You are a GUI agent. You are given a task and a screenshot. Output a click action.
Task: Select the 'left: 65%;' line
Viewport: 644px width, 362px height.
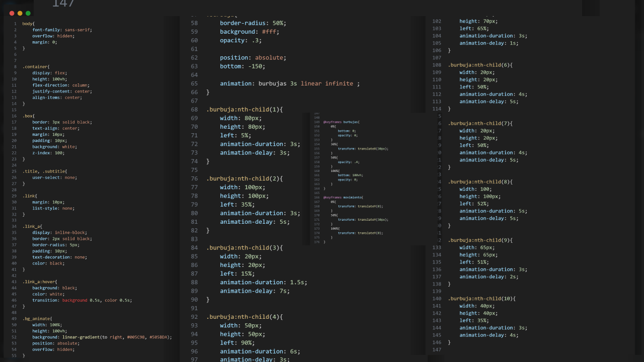pos(474,29)
